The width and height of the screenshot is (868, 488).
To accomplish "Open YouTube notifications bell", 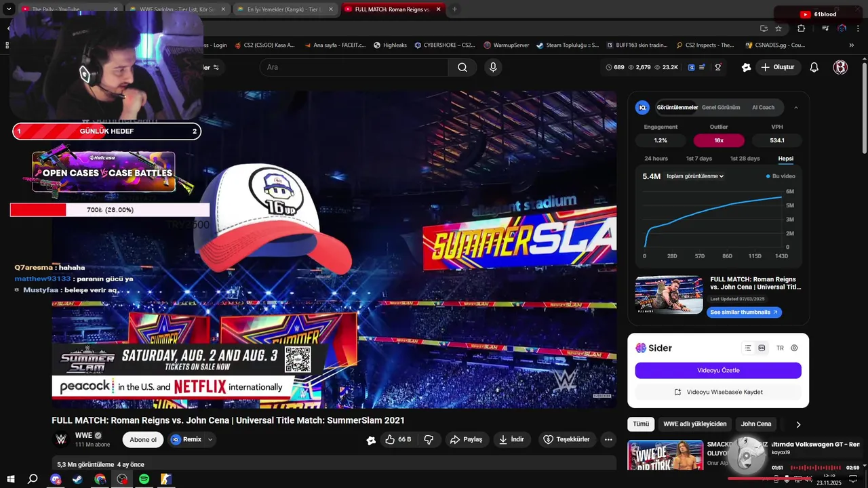I will [x=814, y=67].
